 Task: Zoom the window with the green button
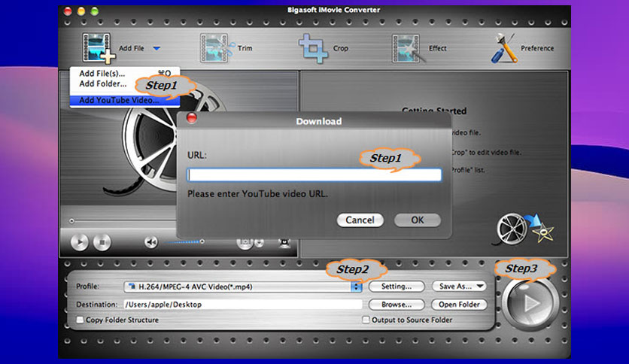coord(95,11)
